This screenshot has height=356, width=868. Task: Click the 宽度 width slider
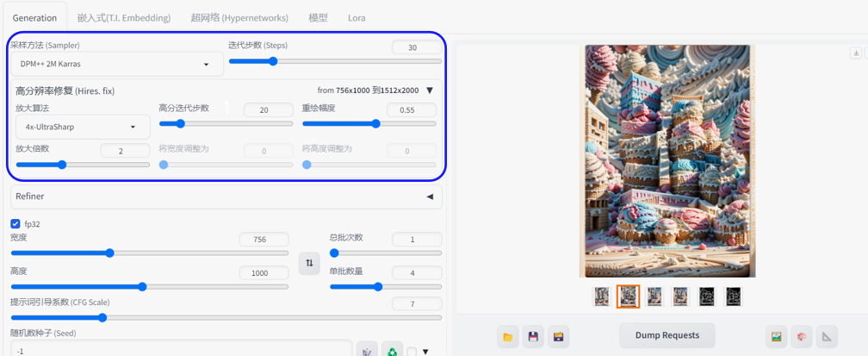[x=150, y=253]
